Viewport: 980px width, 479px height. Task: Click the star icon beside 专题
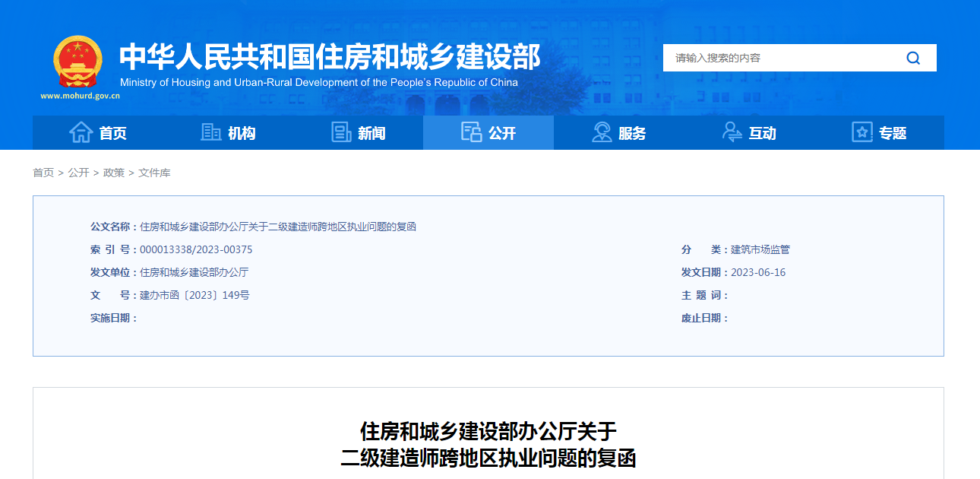862,132
